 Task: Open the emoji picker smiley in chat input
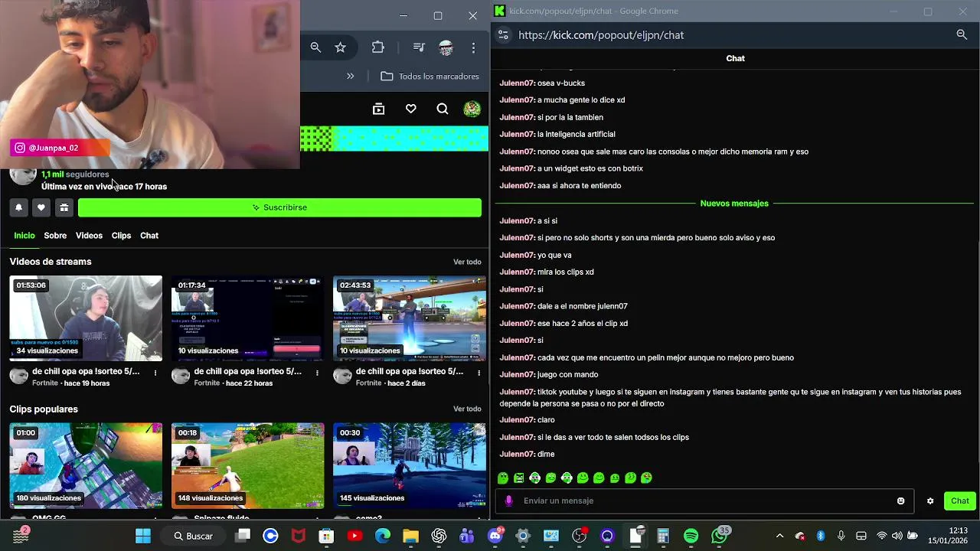[x=901, y=501]
